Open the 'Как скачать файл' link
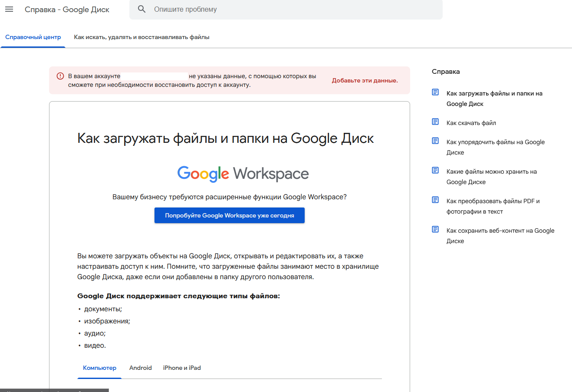Viewport: 572px width, 392px height. 471,123
